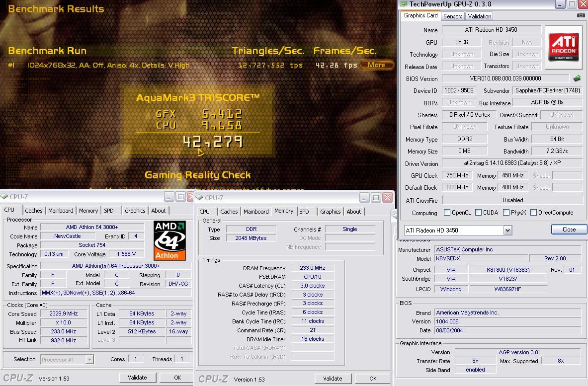This screenshot has width=588, height=386.
Task: Select Graphics tab in Memory CPU-Z window
Action: click(331, 211)
